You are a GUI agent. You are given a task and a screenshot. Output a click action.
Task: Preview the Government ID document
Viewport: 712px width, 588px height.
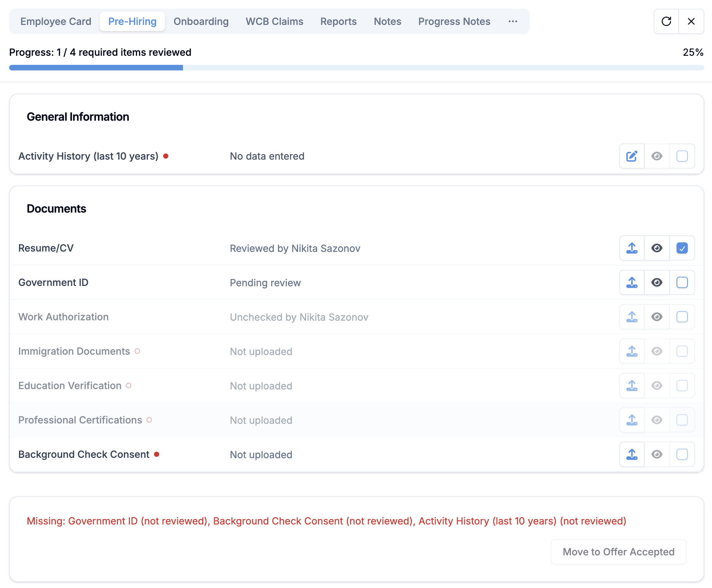(657, 282)
